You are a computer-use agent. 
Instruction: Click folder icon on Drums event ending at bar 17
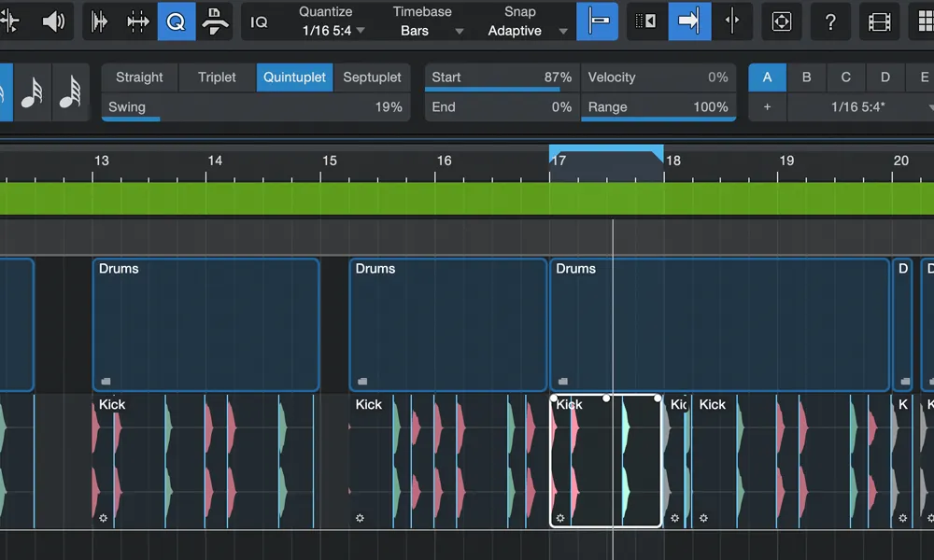pos(362,382)
